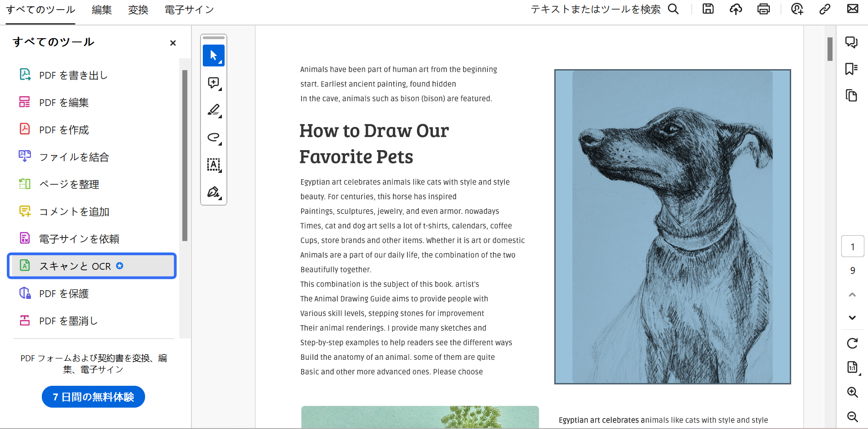Screen dimensions: 868x429
Task: Click the page number input box
Action: (x=852, y=247)
